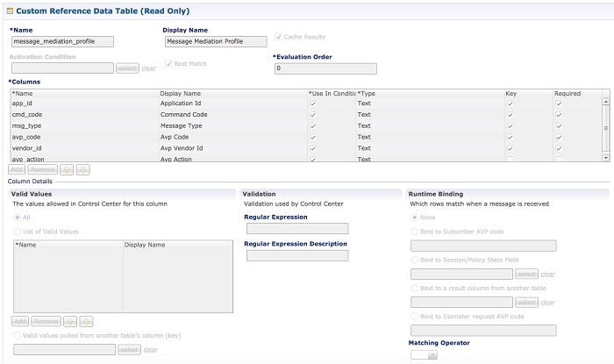
Task: Click move-up arrow icon under Columns table
Action: (x=67, y=170)
